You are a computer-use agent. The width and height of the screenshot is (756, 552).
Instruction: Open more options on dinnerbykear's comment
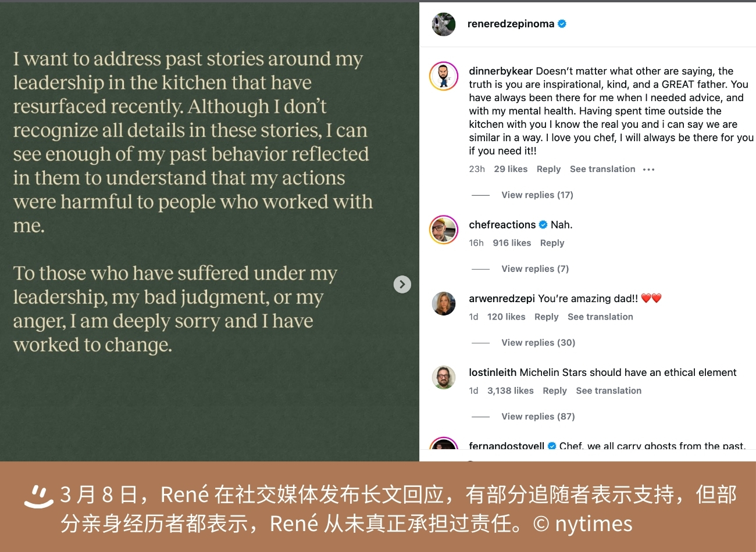[x=649, y=170]
